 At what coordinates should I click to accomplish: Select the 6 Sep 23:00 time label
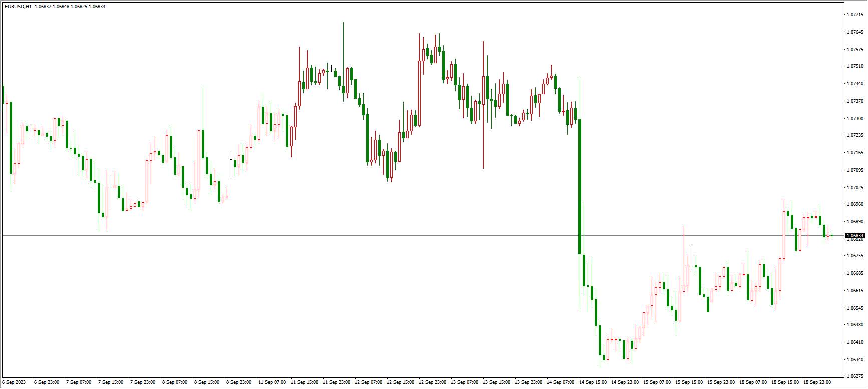click(x=47, y=382)
